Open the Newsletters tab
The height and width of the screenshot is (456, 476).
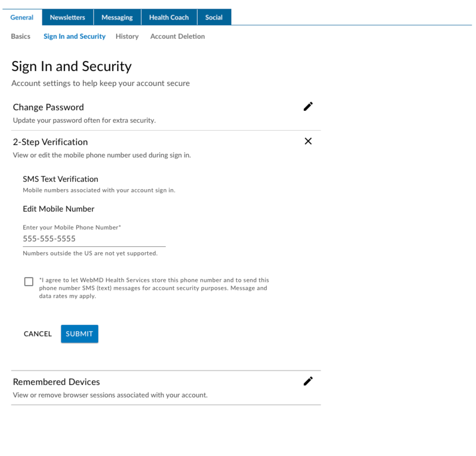(x=68, y=17)
